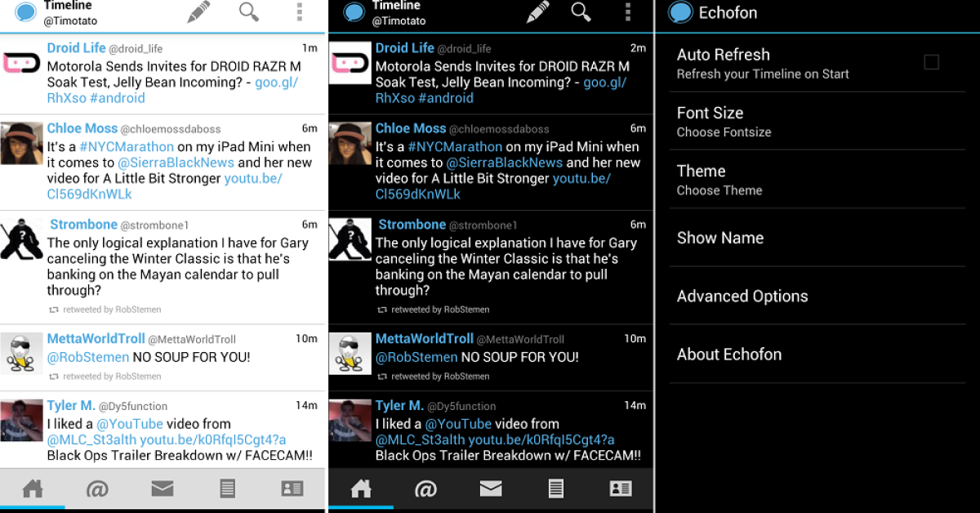
Task: Click Droid Life name in light theme
Action: (x=76, y=48)
